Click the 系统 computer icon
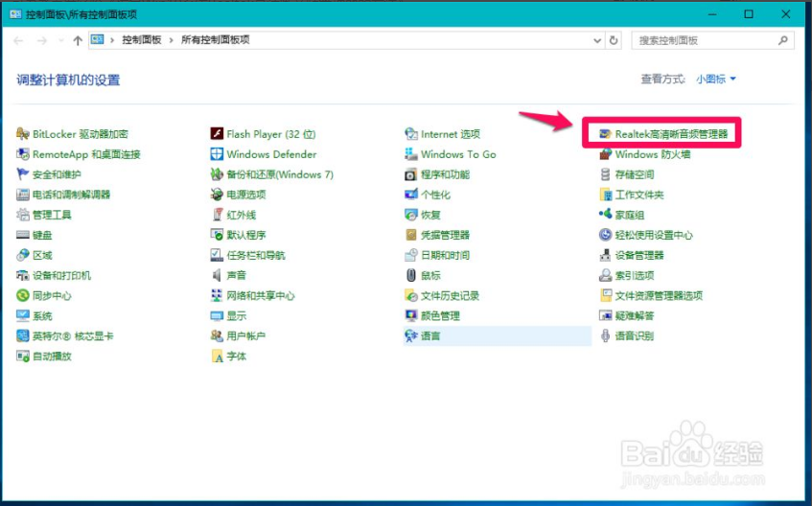The image size is (812, 506). (x=23, y=316)
